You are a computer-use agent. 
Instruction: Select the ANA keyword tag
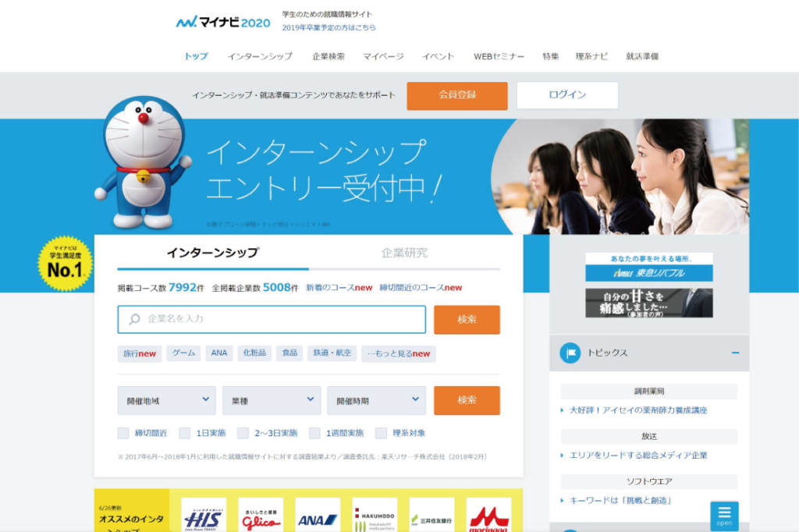pyautogui.click(x=219, y=353)
